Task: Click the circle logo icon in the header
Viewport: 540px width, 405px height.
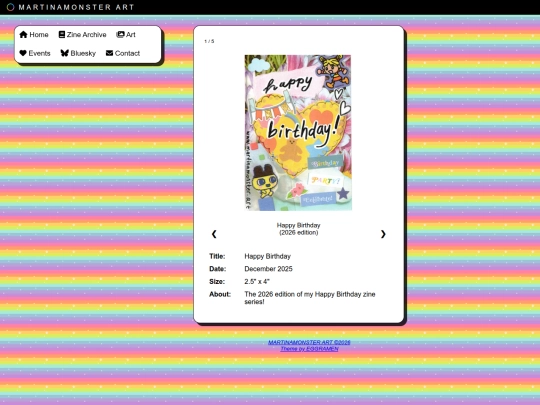Action: [10, 7]
